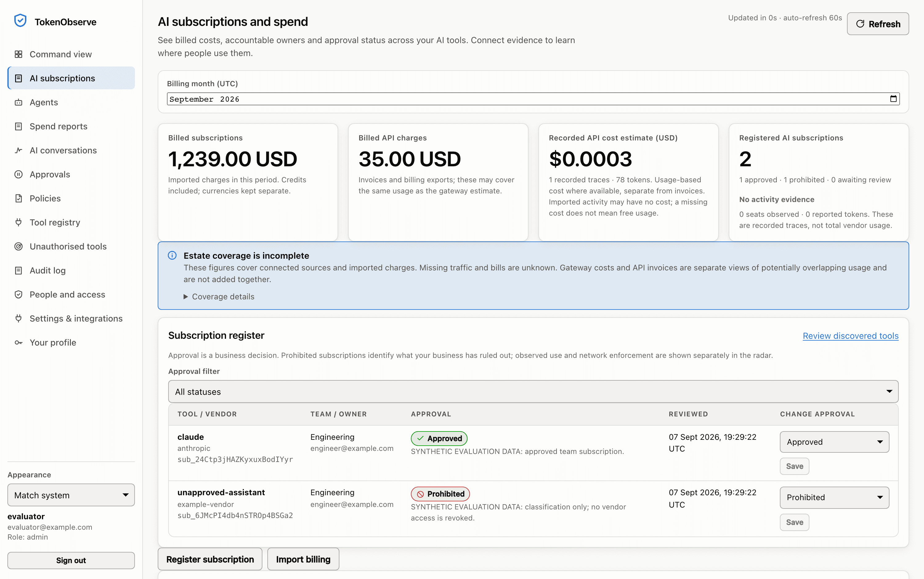
Task: Save the approval change for claude
Action: click(795, 466)
